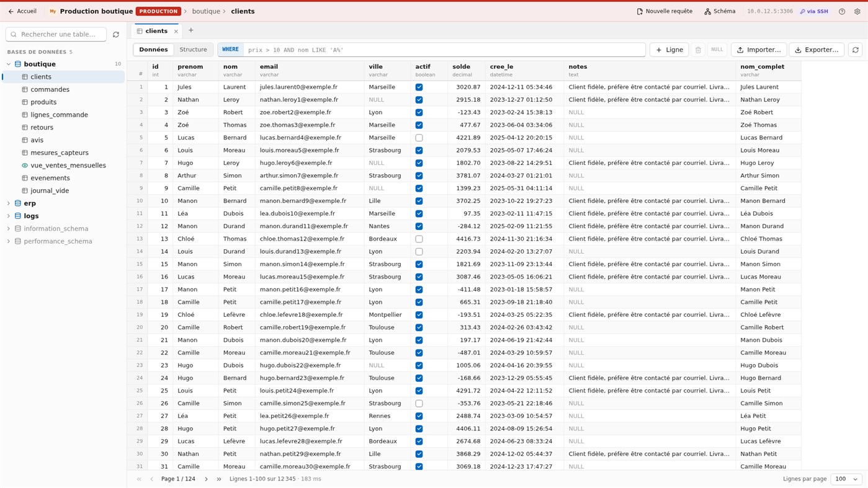Go back to Accueil

pos(22,11)
